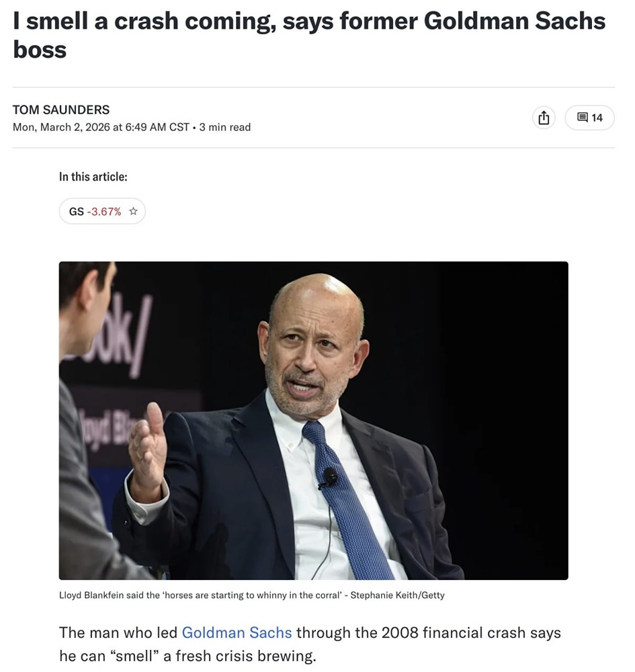Click the 3 min read label

pos(226,127)
